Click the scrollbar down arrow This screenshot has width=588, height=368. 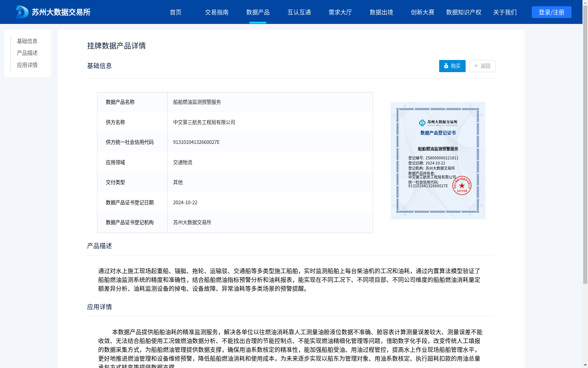[585, 365]
